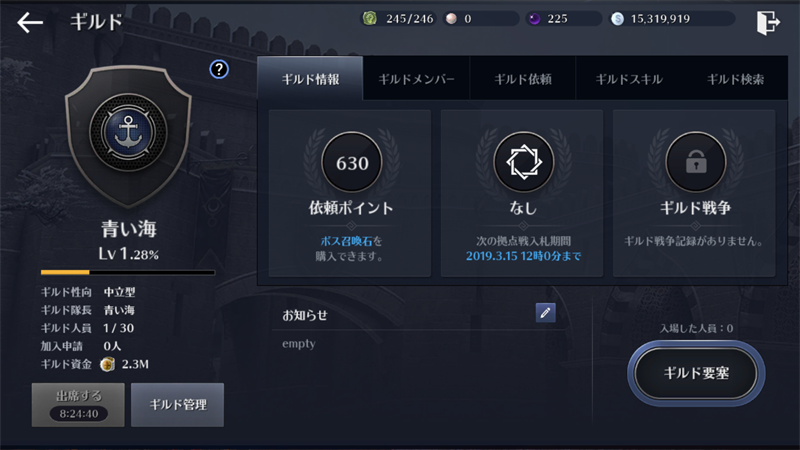Click the exit door icon

pyautogui.click(x=768, y=22)
